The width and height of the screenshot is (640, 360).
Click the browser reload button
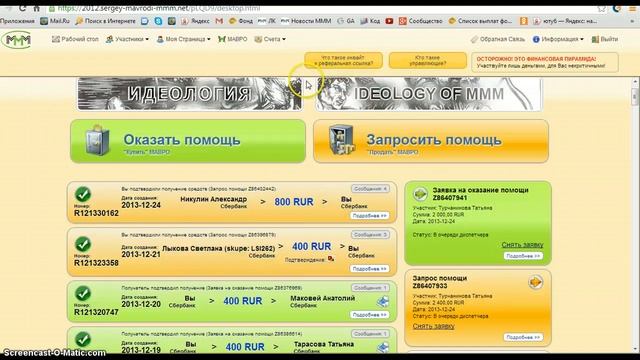[23, 9]
